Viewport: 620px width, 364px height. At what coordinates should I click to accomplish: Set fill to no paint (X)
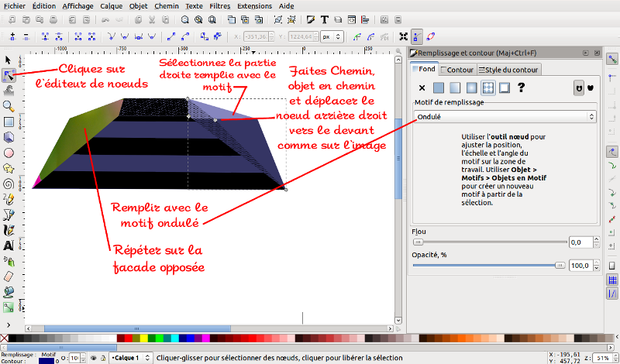[x=422, y=88]
